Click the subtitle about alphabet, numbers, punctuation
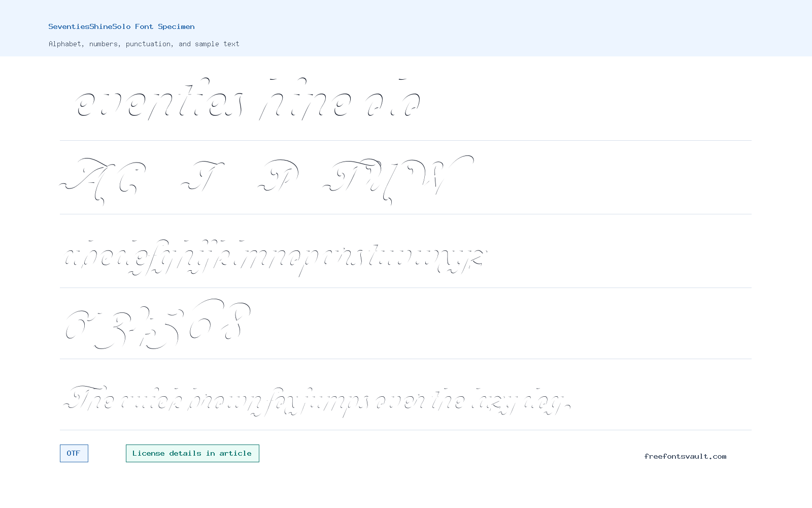Image resolution: width=812 pixels, height=508 pixels. [144, 44]
